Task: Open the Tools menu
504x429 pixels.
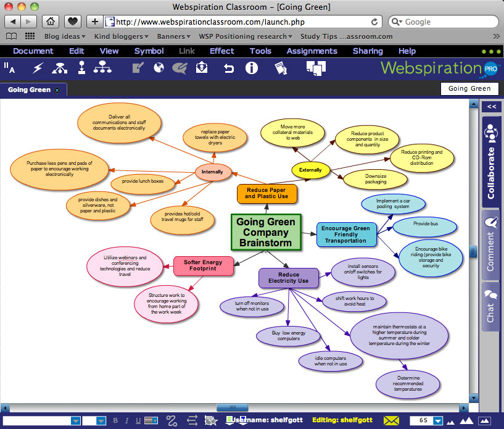Action: (x=260, y=51)
